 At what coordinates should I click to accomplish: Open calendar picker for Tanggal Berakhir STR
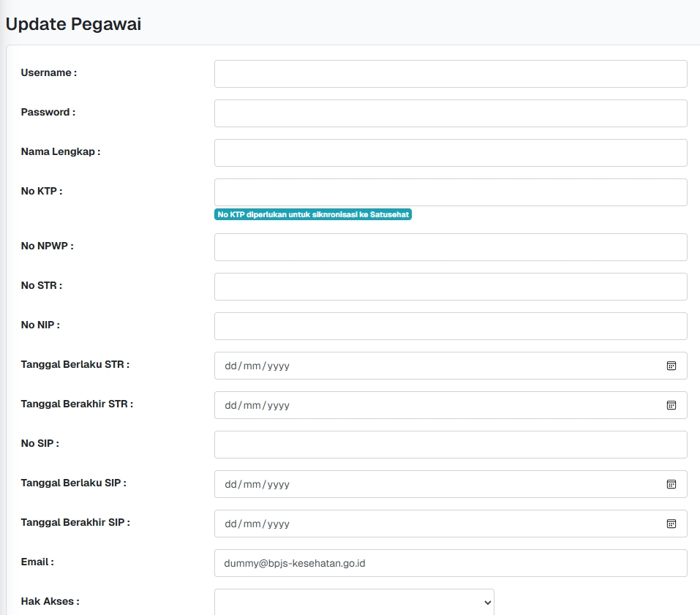coord(671,405)
